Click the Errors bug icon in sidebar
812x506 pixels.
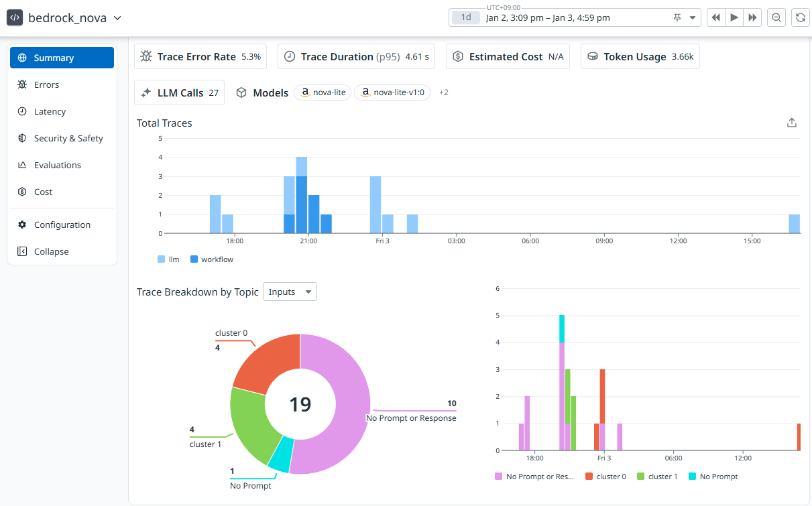(x=22, y=84)
